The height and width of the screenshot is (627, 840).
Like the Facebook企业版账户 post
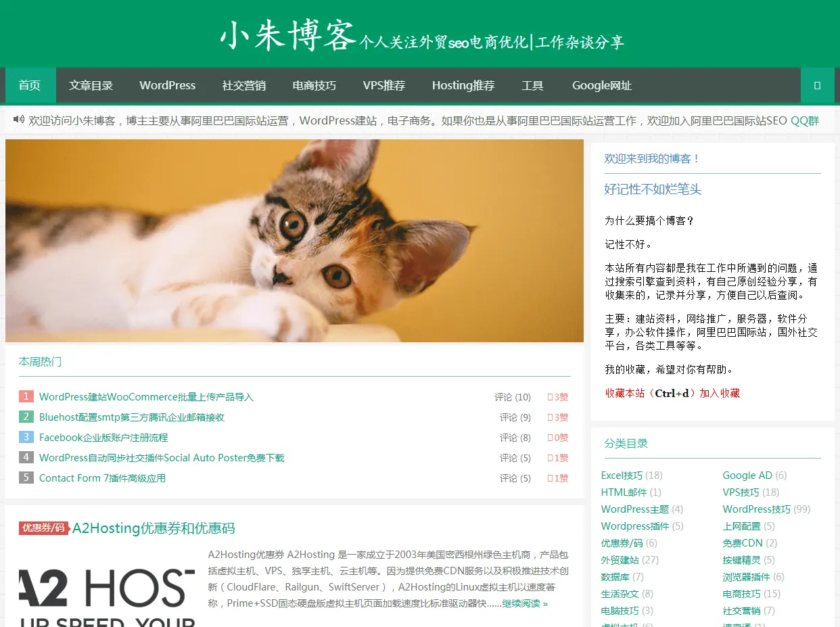pos(558,438)
